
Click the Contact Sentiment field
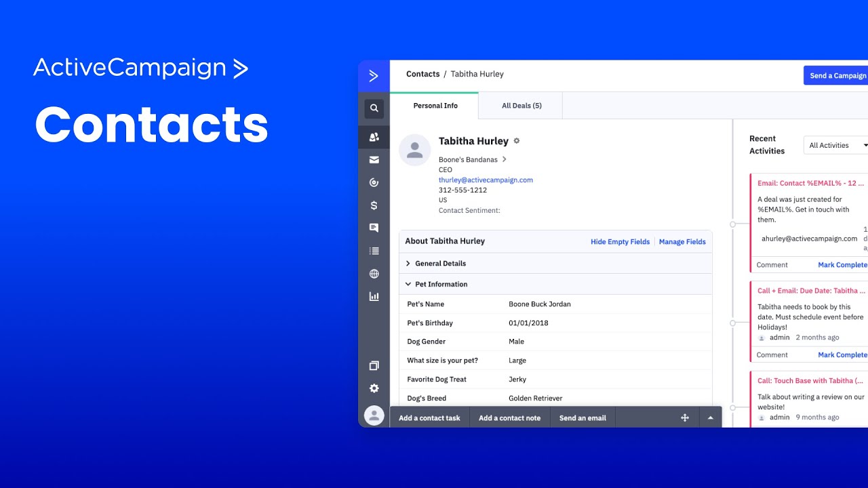(x=469, y=211)
